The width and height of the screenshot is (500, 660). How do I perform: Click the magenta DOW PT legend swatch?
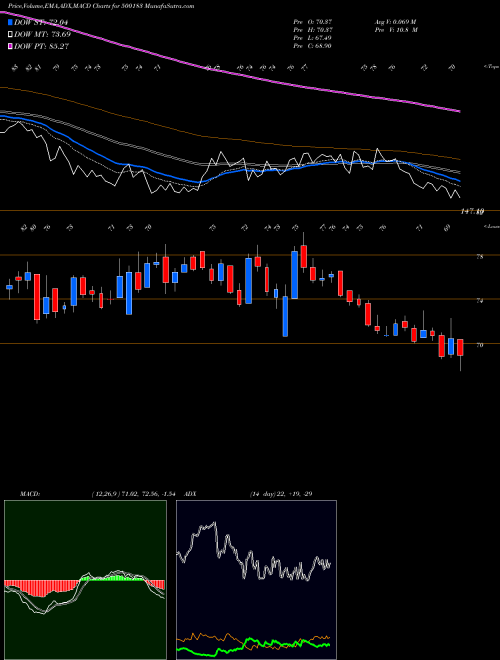pyautogui.click(x=11, y=46)
